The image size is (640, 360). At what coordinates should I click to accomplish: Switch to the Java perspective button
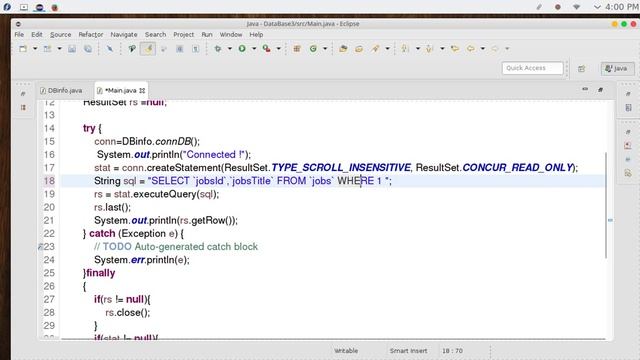[x=617, y=68]
